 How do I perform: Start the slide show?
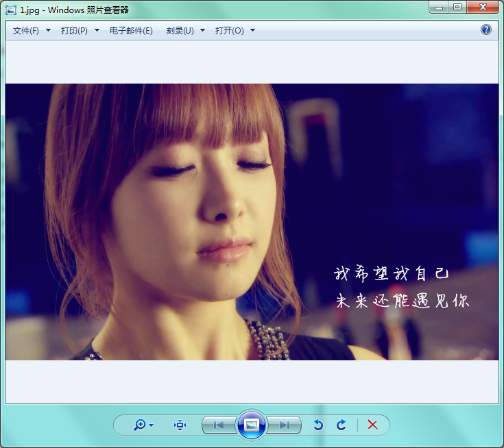coord(252,425)
